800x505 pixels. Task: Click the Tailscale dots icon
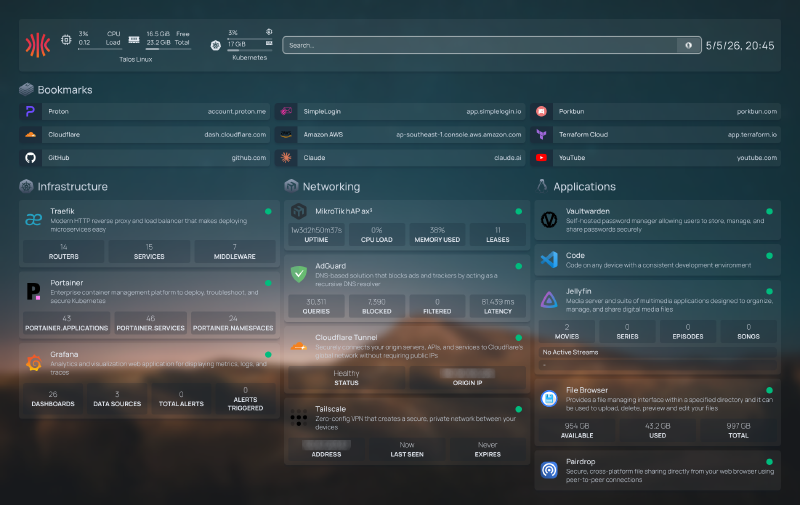click(298, 417)
